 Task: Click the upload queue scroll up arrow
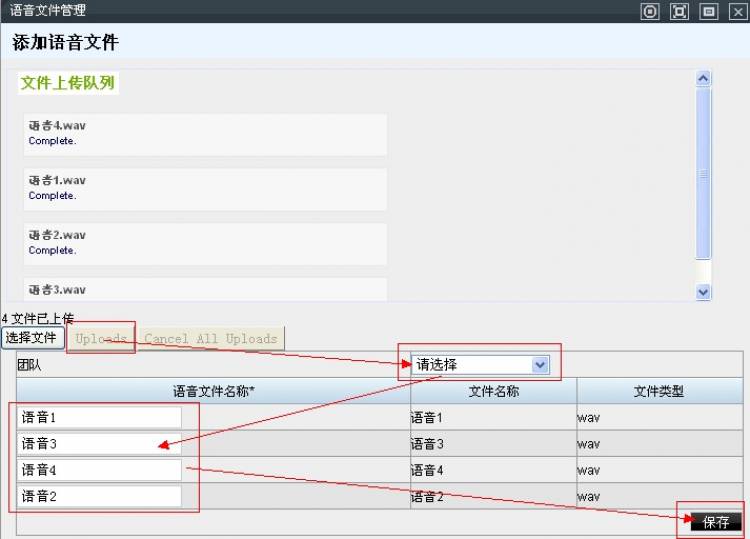pos(703,78)
